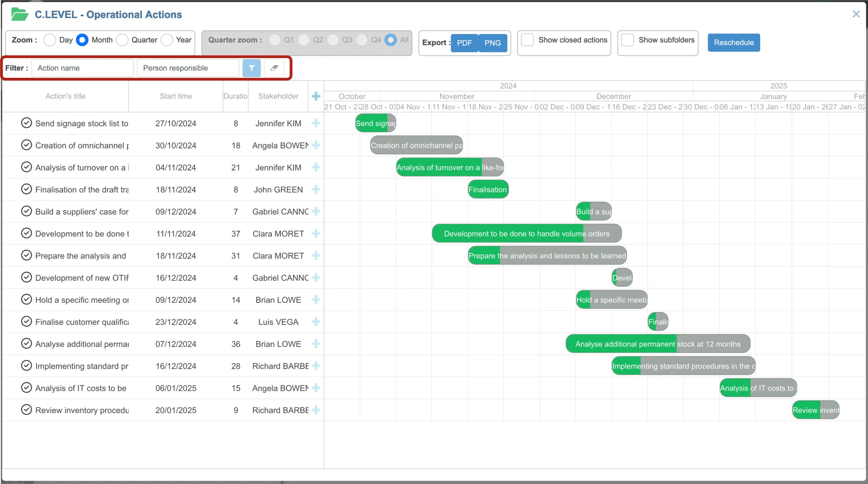Viewport: 868px width, 484px height.
Task: Click Implementing standard procedures Gantt bar
Action: (683, 366)
